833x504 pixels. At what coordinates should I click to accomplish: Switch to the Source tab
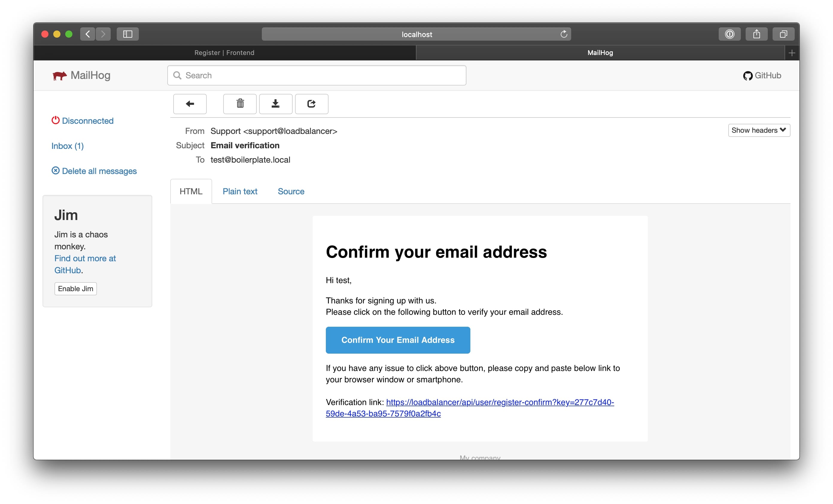coord(291,191)
